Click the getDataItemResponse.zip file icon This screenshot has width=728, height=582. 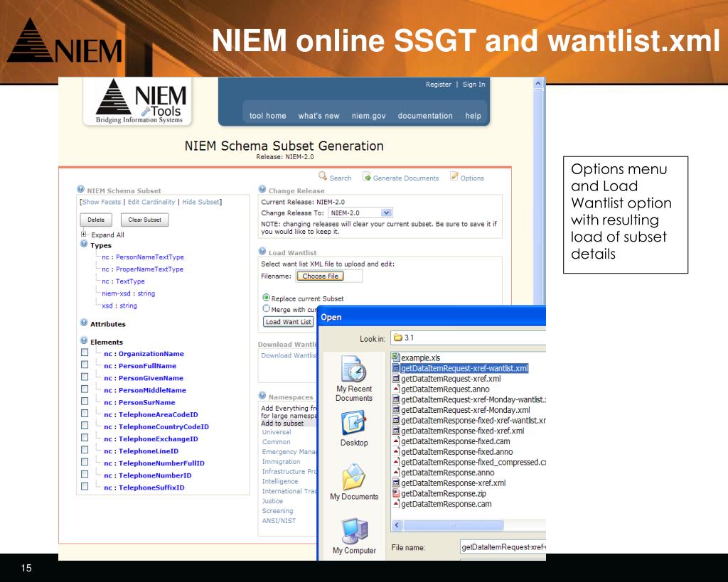pos(395,493)
